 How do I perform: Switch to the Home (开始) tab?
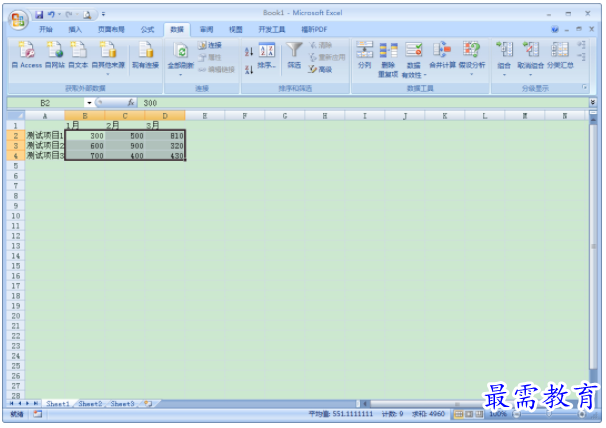[46, 29]
